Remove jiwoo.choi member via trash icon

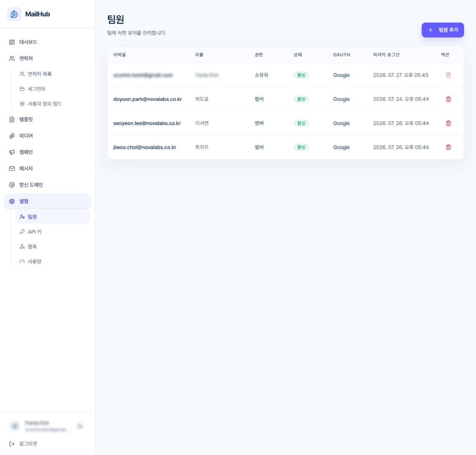(448, 147)
